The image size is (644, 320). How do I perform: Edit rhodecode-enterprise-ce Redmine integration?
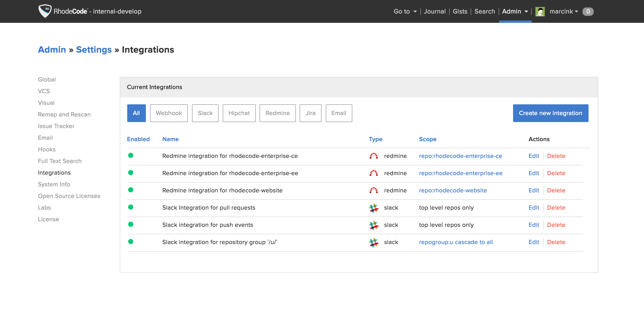click(x=534, y=156)
